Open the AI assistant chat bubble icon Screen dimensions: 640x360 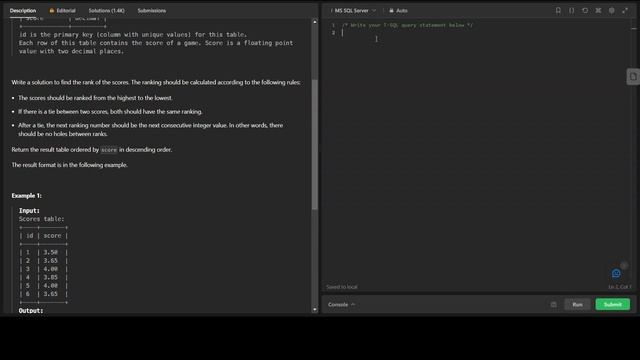[x=616, y=273]
